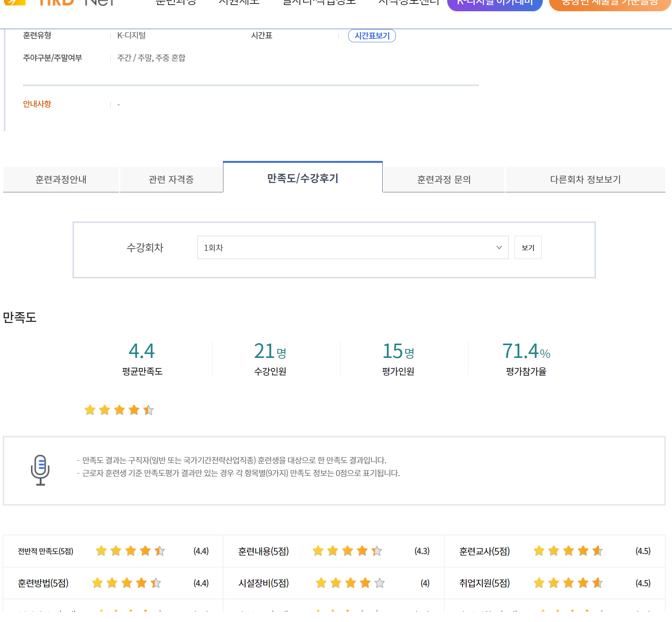Image resolution: width=672 pixels, height=622 pixels.
Task: Switch to 훈련과정안내 tab
Action: 61,180
